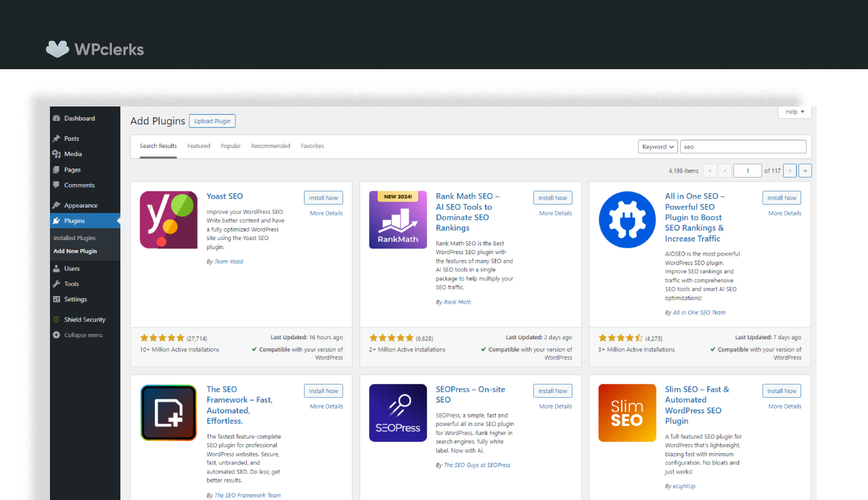Go to first page of results

tap(710, 171)
